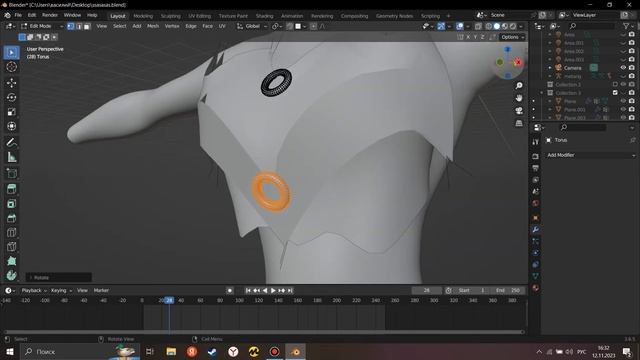Activate the Cursor tool
This screenshot has height=360, width=640.
coord(11,67)
